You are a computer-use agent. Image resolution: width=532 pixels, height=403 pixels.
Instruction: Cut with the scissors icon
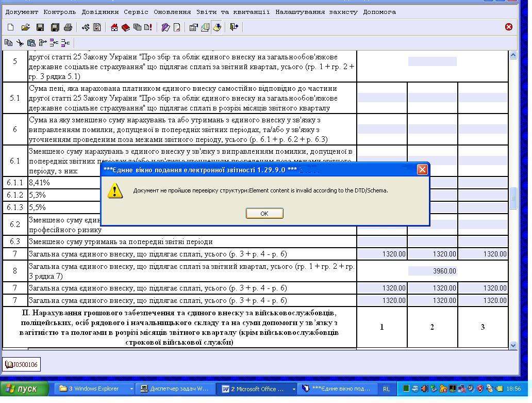pyautogui.click(x=20, y=43)
